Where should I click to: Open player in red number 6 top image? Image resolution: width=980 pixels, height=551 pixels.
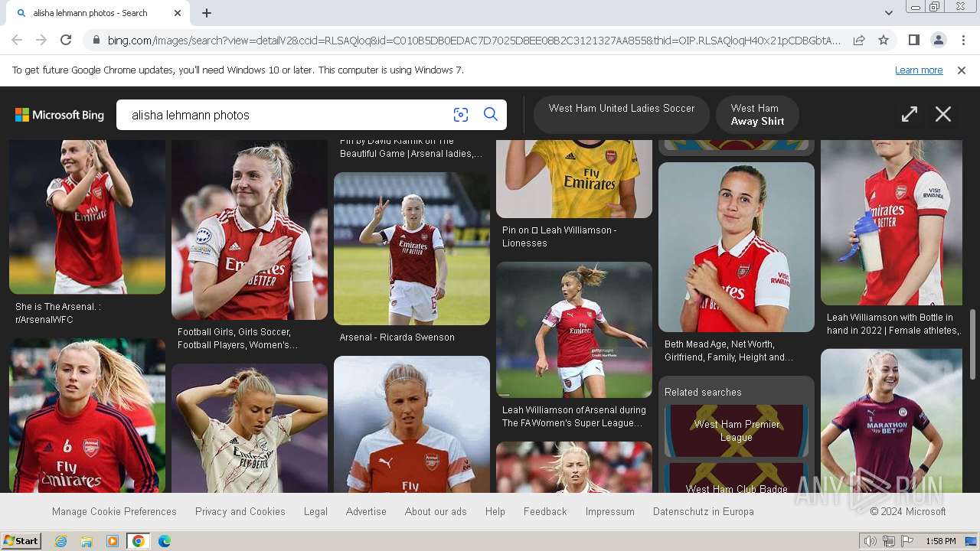coord(87,416)
